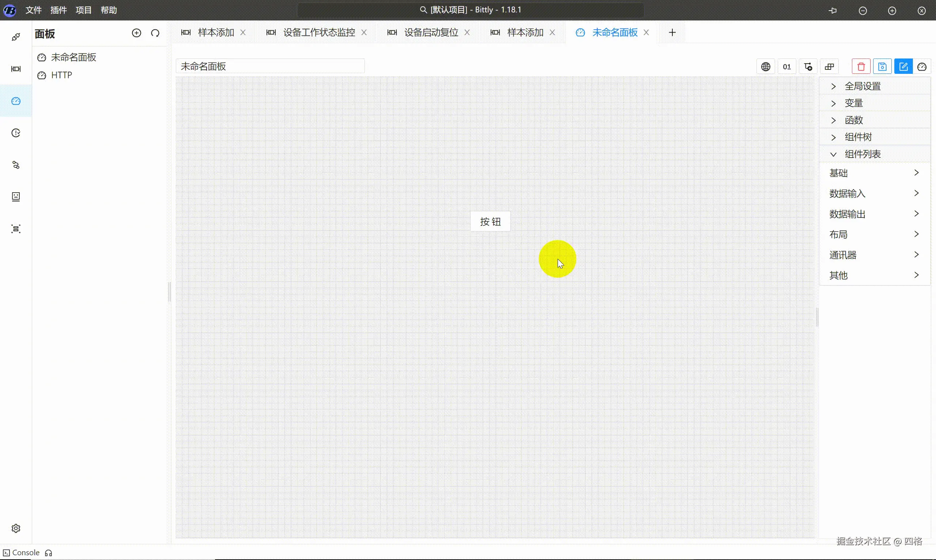Click the add-node toolbar icon
This screenshot has height=560, width=936.
coord(808,67)
